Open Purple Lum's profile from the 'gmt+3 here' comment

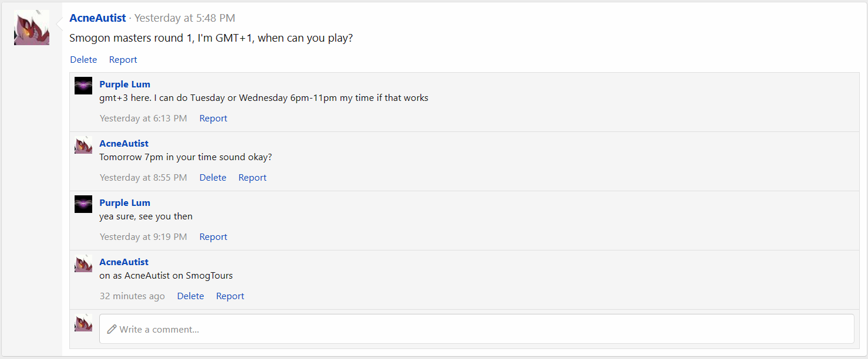click(x=125, y=84)
